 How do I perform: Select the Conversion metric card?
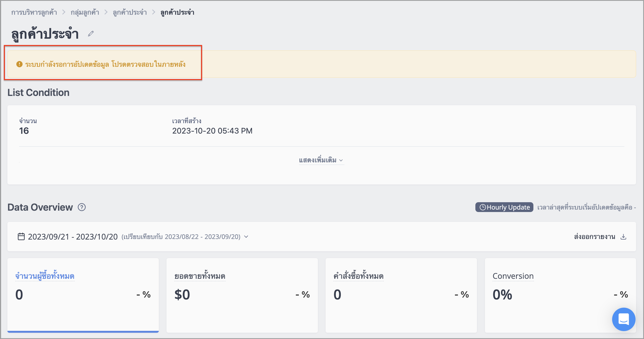pyautogui.click(x=560, y=295)
